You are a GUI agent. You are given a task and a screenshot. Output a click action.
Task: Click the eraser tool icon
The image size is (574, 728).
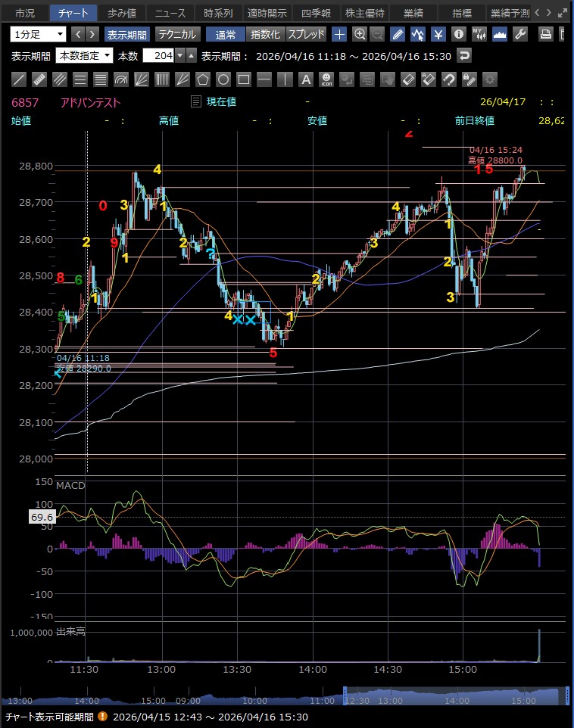pyautogui.click(x=407, y=79)
